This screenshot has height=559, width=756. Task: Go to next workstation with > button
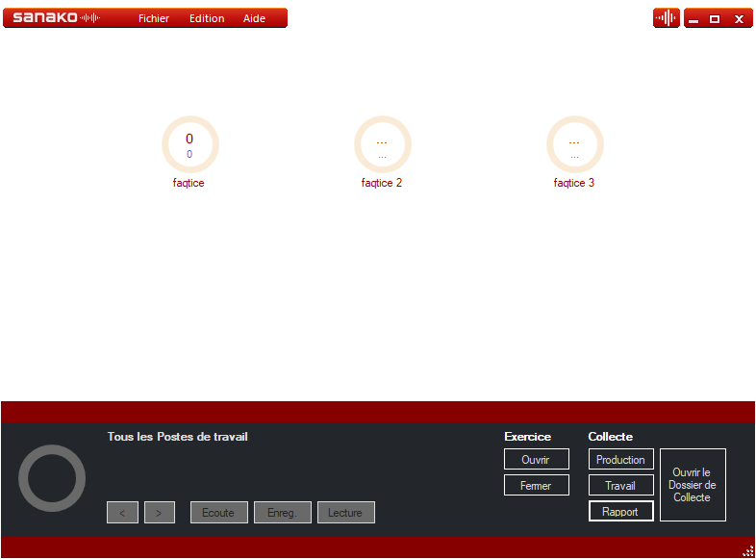coord(159,513)
